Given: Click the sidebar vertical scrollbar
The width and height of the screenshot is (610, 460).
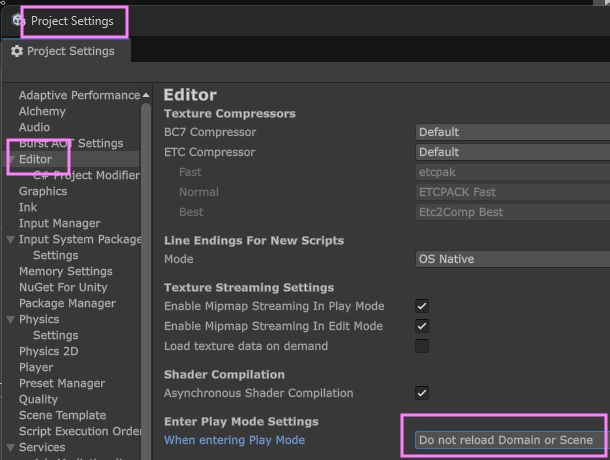Looking at the screenshot, I should [x=146, y=280].
